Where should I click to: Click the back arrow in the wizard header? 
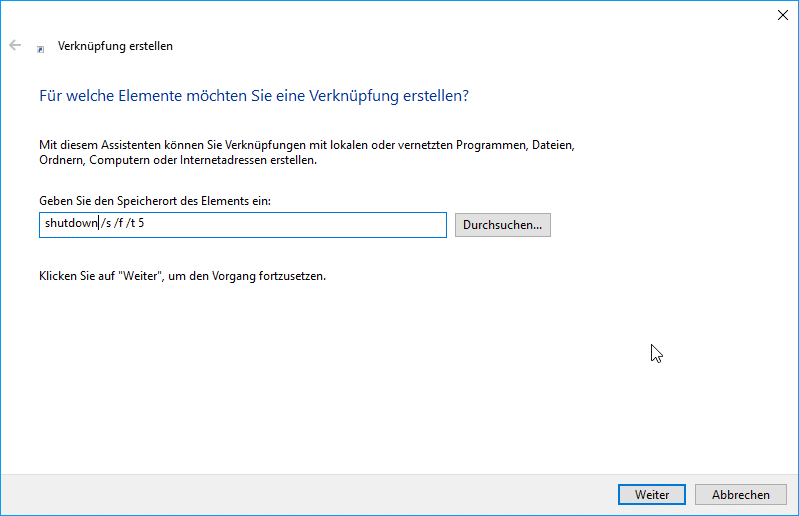coord(15,45)
